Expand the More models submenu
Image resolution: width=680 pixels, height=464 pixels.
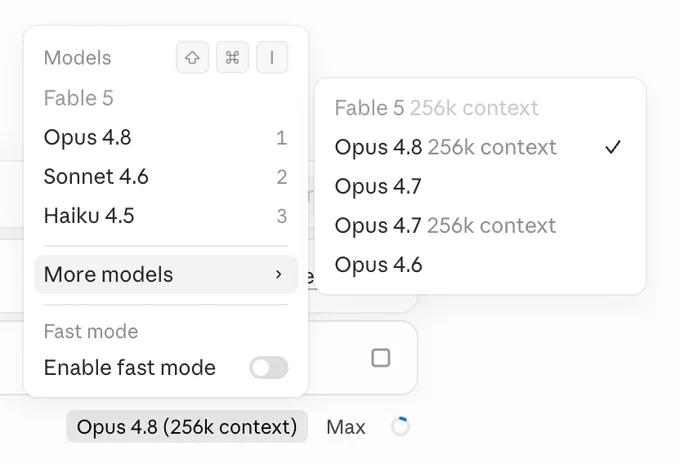[x=166, y=274]
